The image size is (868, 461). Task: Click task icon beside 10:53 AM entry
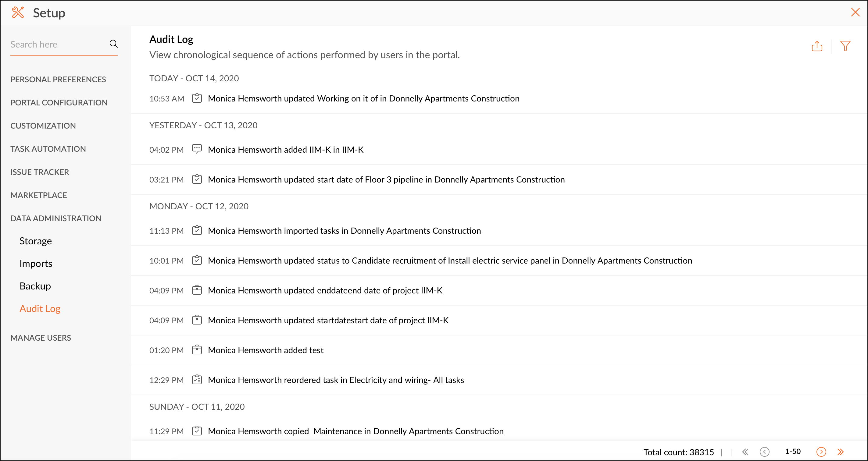(197, 98)
